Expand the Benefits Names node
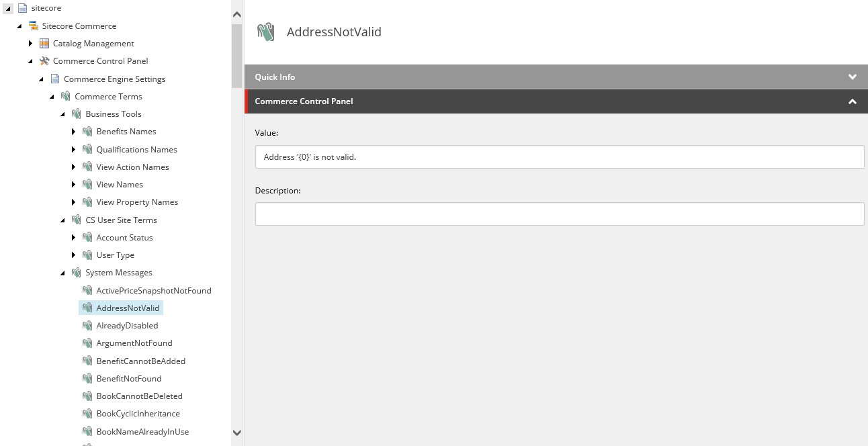Viewport: 868px width, 446px height. (x=73, y=131)
